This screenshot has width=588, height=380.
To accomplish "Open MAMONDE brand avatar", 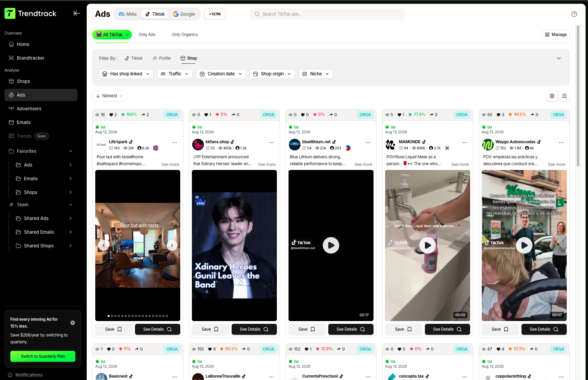I will tap(391, 145).
